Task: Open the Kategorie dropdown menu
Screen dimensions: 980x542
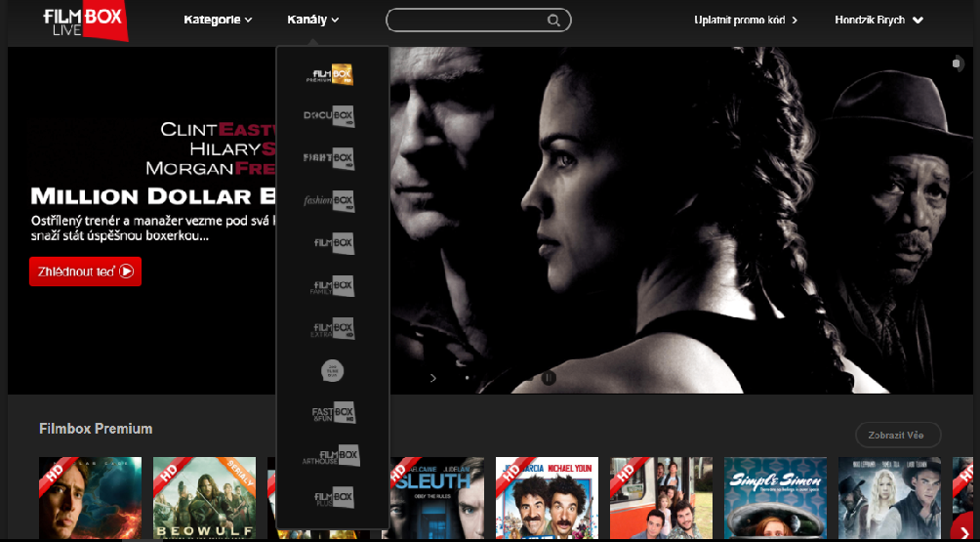Action: tap(218, 20)
